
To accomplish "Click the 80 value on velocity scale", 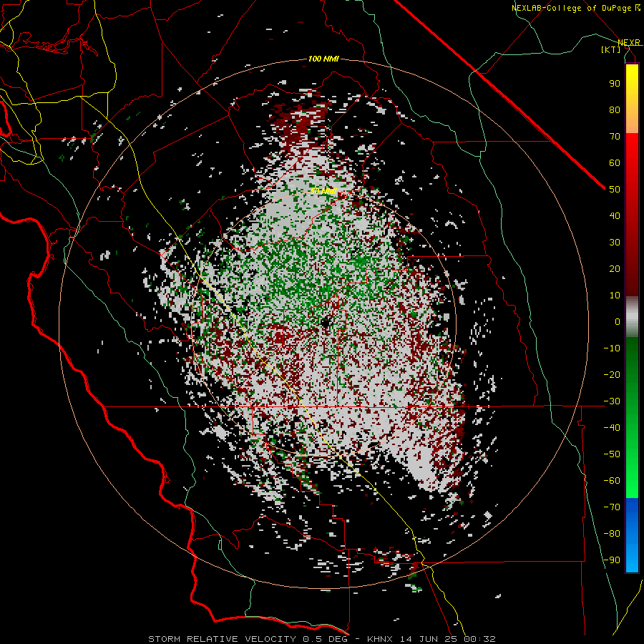I will tap(615, 110).
